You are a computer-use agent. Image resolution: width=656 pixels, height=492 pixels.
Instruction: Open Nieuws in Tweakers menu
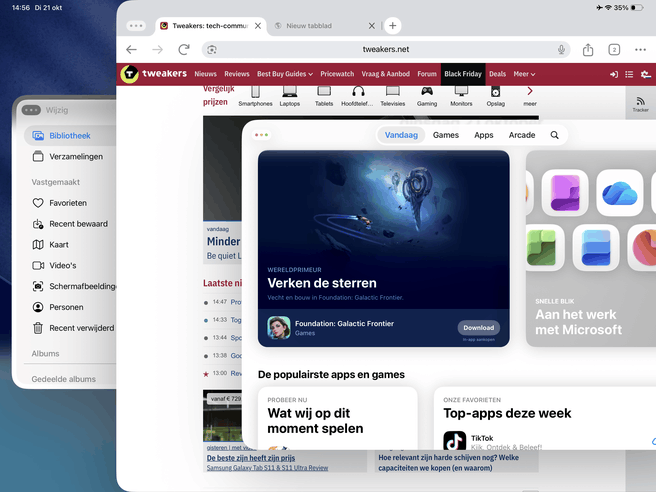pos(205,74)
